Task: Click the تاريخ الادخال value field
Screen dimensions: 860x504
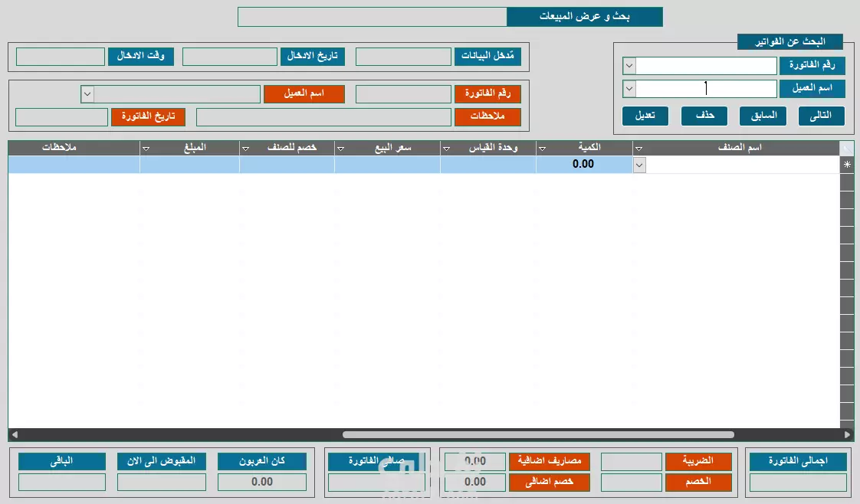Action: point(230,57)
